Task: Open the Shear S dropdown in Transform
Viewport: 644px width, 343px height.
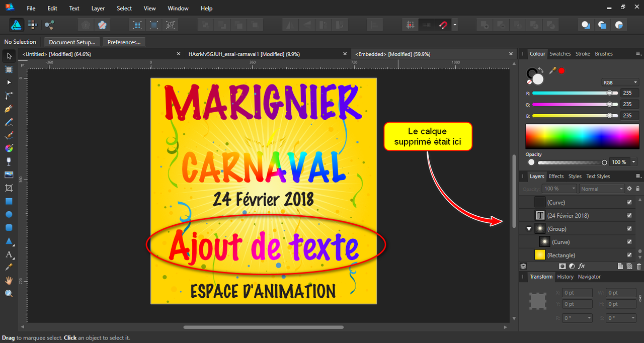Action: tap(622, 318)
